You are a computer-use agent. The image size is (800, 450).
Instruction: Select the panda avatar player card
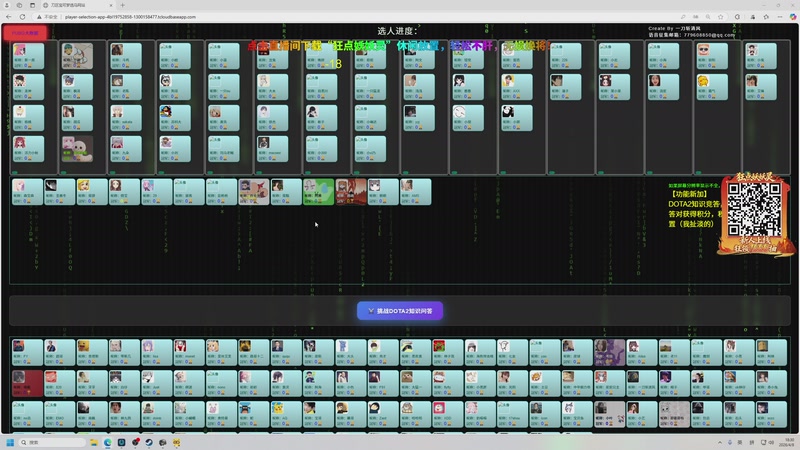click(x=517, y=118)
